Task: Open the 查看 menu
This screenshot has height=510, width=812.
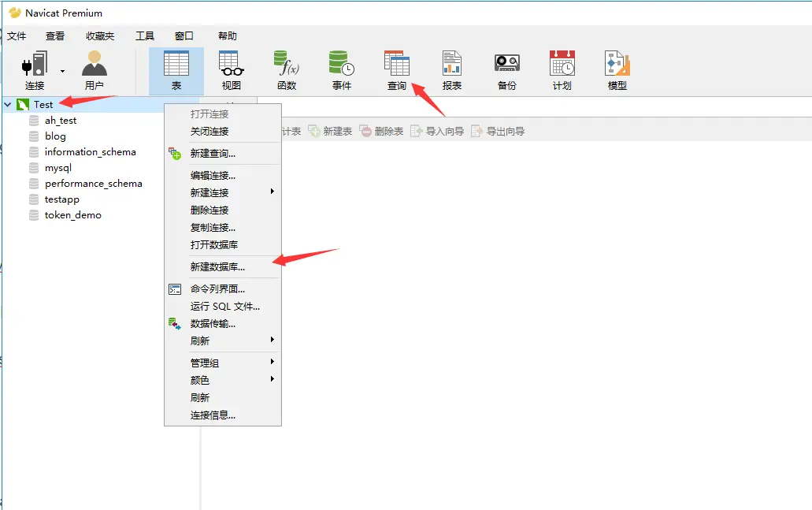Action: [x=55, y=35]
